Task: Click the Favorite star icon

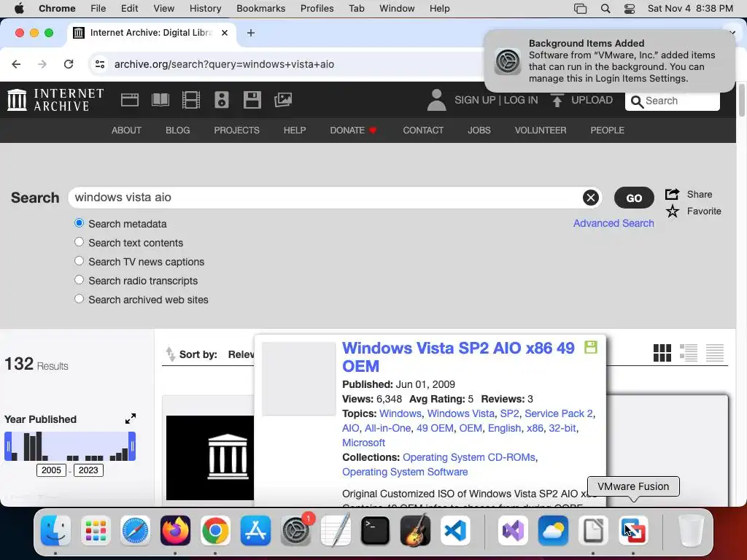Action: pyautogui.click(x=672, y=211)
